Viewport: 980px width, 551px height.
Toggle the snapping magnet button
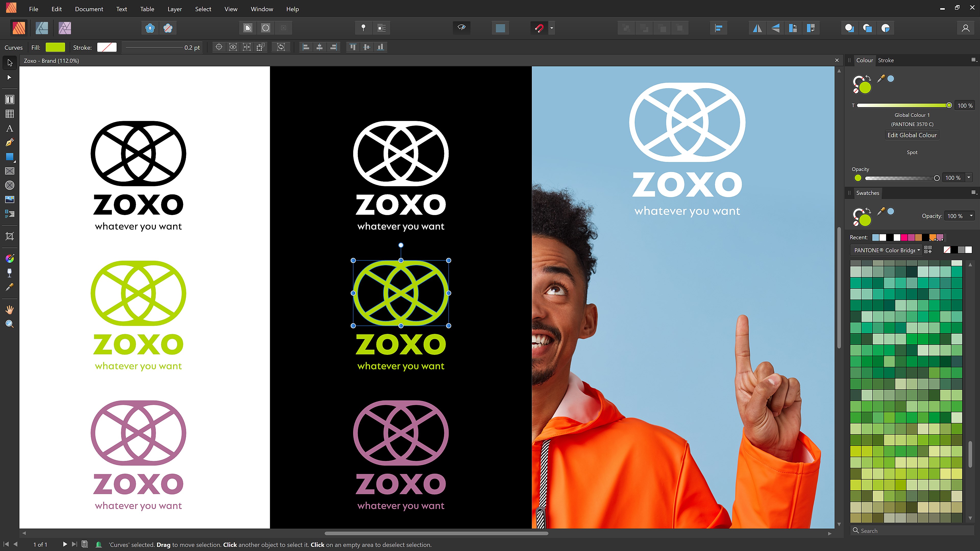[539, 28]
